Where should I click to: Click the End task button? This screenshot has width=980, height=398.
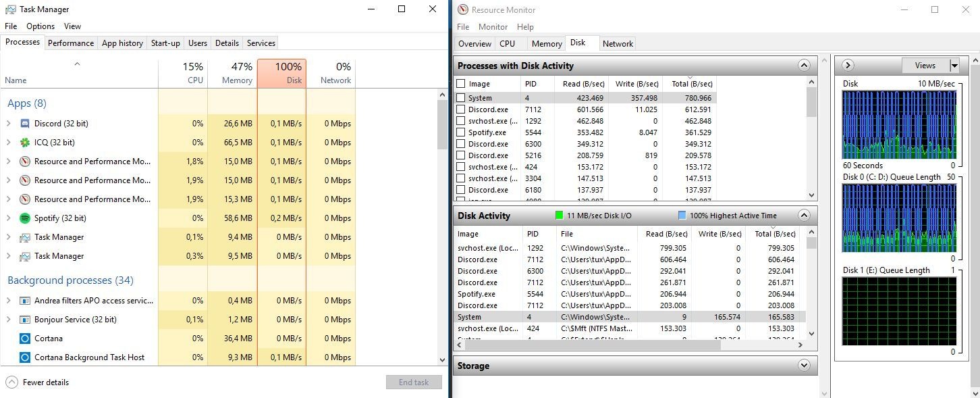click(414, 382)
